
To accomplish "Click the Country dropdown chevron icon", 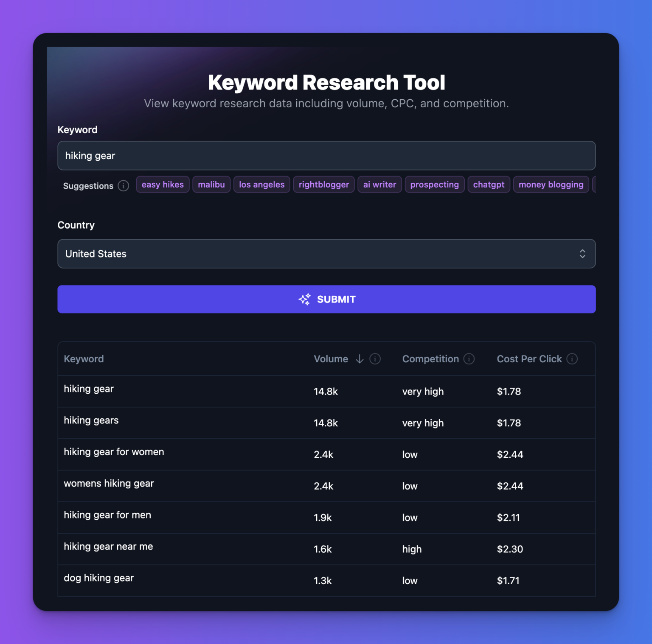I will click(x=583, y=254).
